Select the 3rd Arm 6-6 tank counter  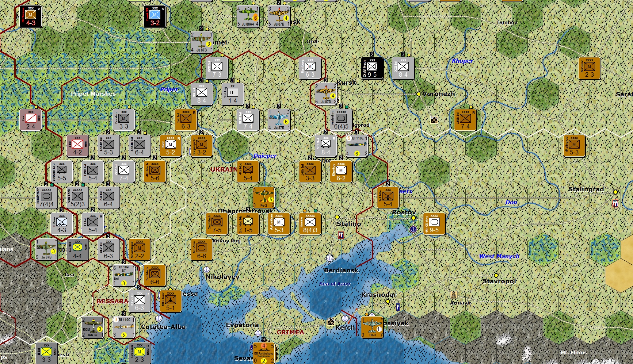click(x=202, y=249)
